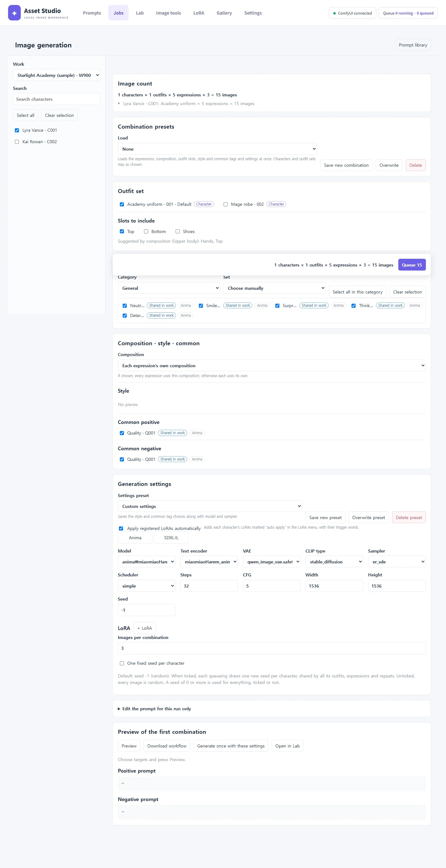
Task: Uncheck the Surpr... expression checkbox
Action: click(277, 306)
